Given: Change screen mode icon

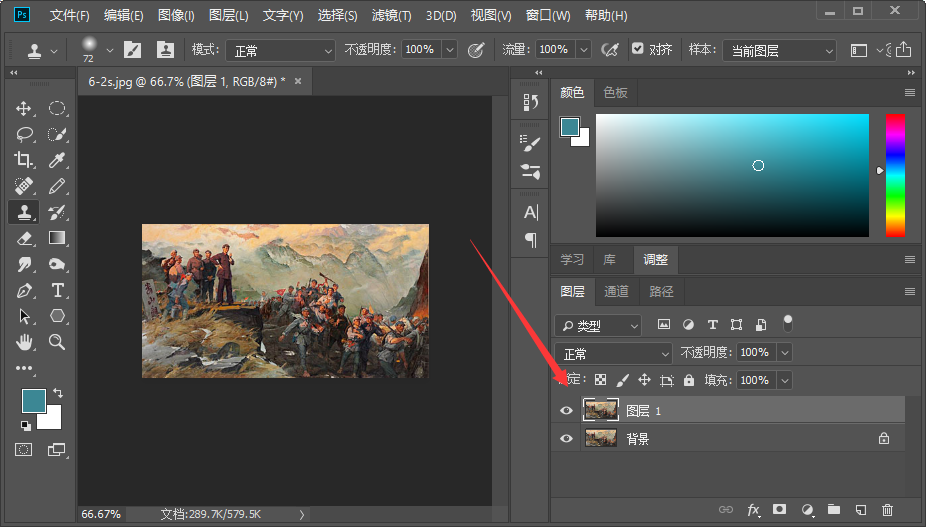Looking at the screenshot, I should pos(57,450).
